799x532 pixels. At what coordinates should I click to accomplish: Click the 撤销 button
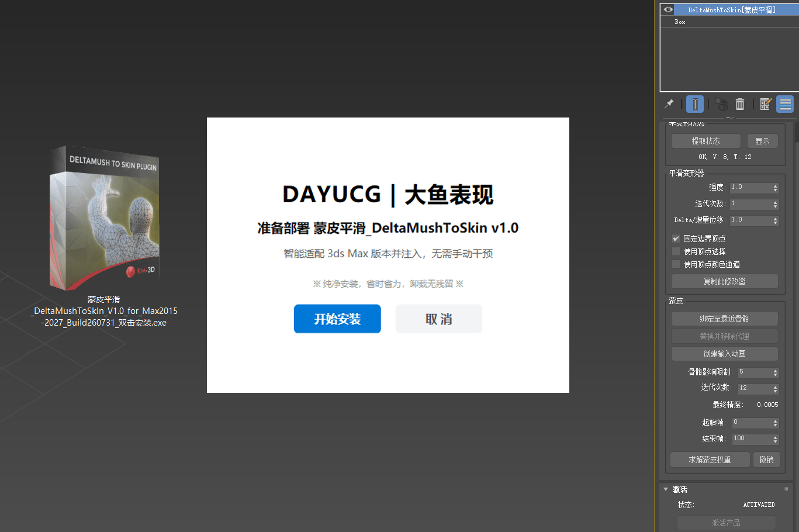pos(766,460)
